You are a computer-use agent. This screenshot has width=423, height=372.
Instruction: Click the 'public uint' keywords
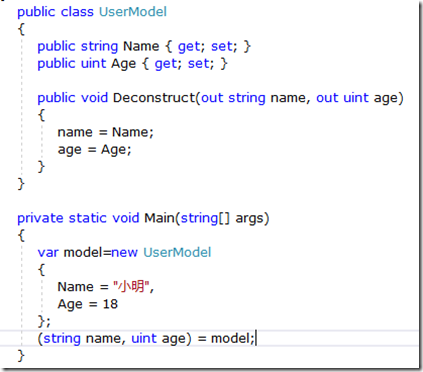point(71,64)
